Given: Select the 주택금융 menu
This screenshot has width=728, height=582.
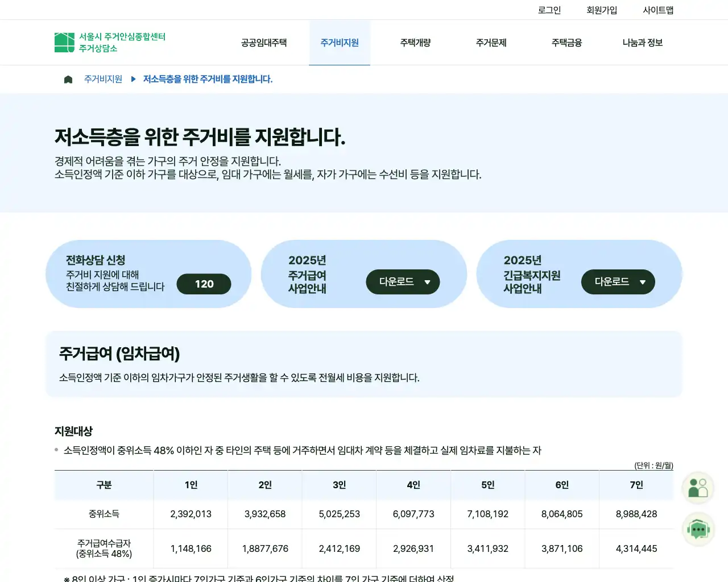Looking at the screenshot, I should (x=566, y=42).
